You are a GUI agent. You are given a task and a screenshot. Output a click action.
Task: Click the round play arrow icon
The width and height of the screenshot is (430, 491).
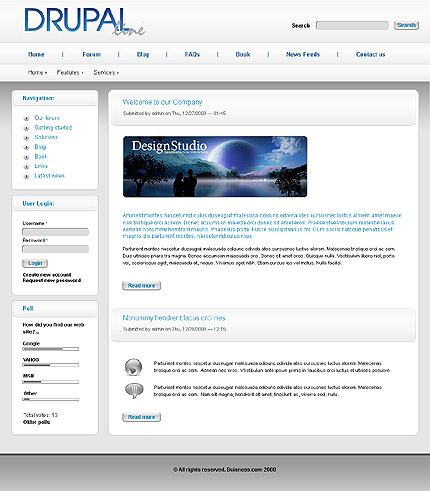pyautogui.click(x=134, y=367)
